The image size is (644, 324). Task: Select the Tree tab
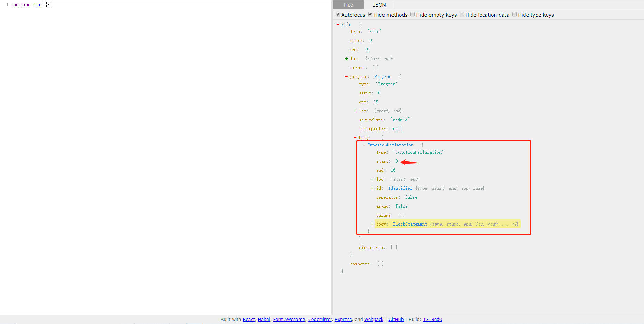pos(348,4)
